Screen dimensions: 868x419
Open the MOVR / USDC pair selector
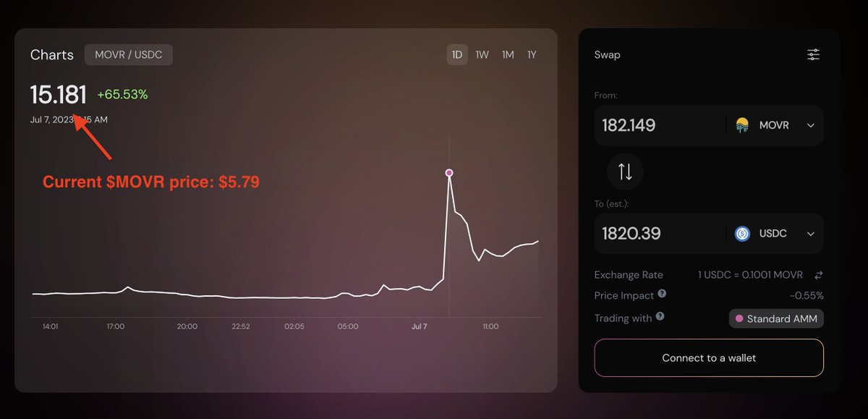pos(129,55)
